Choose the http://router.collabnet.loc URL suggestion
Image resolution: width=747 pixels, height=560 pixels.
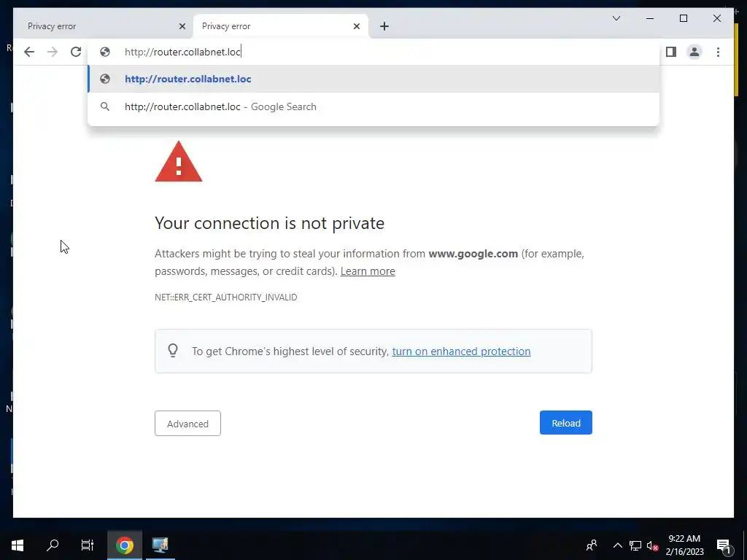(x=374, y=79)
